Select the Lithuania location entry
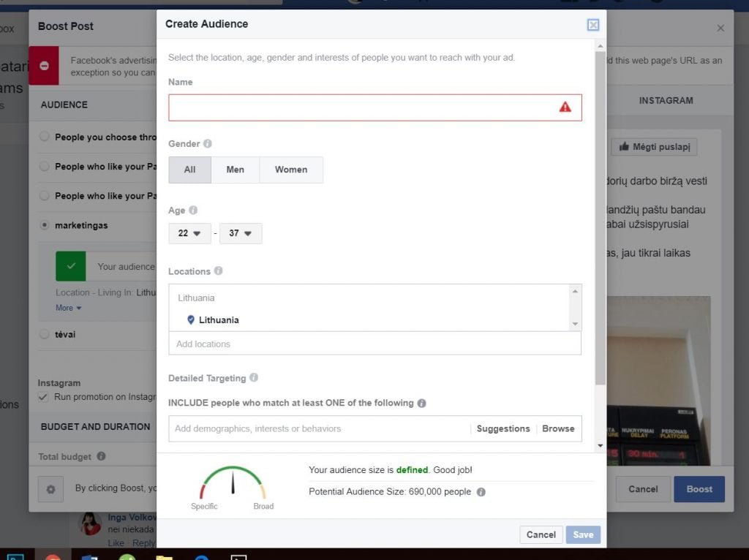Screen dimensions: 749x560 pyautogui.click(x=219, y=320)
